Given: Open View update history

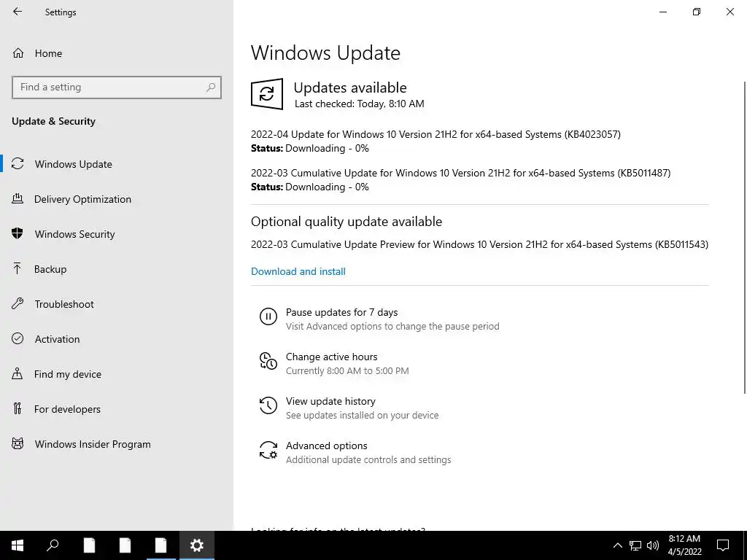Looking at the screenshot, I should click(330, 402).
